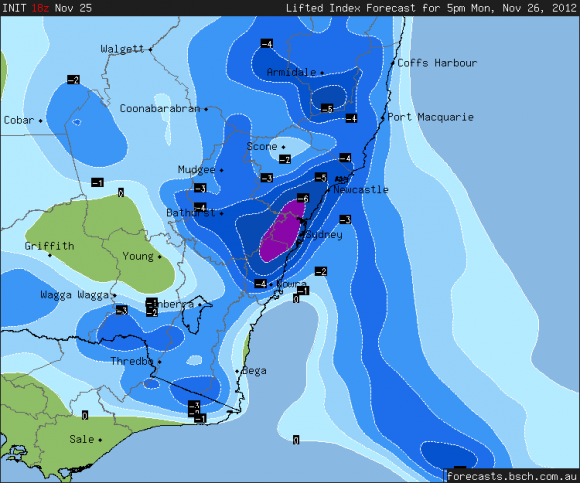Click the -5 contour label below Armidale
580x483 pixels.
327,108
